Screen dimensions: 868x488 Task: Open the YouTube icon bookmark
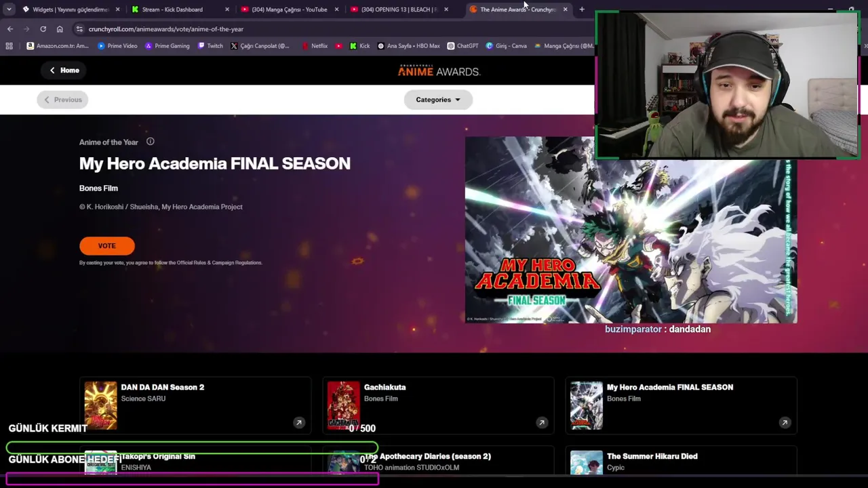[339, 46]
